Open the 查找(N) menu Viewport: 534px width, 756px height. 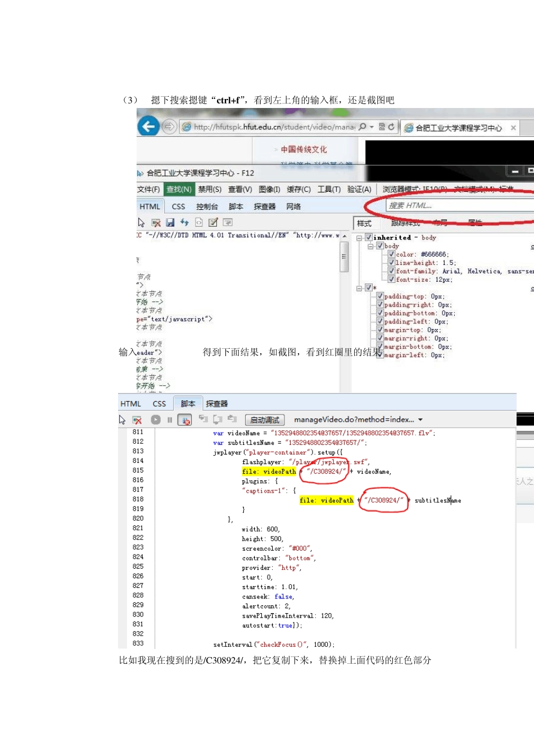click(x=179, y=189)
